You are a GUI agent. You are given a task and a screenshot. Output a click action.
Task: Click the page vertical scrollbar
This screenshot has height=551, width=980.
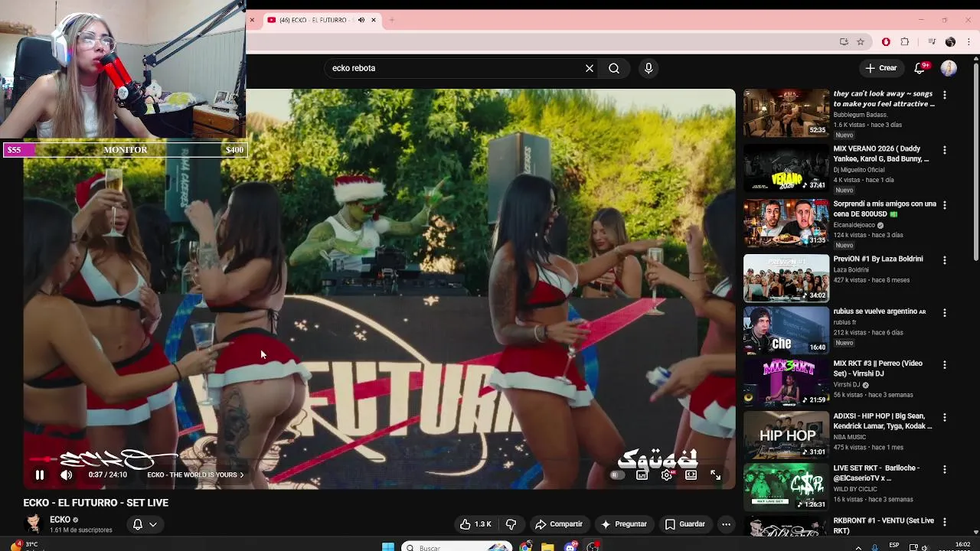[x=975, y=161]
